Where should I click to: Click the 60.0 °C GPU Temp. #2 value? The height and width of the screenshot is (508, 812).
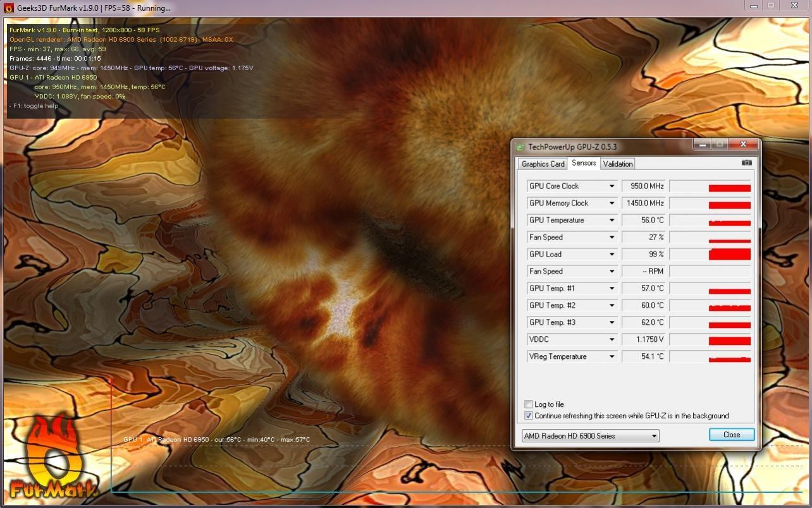(644, 306)
